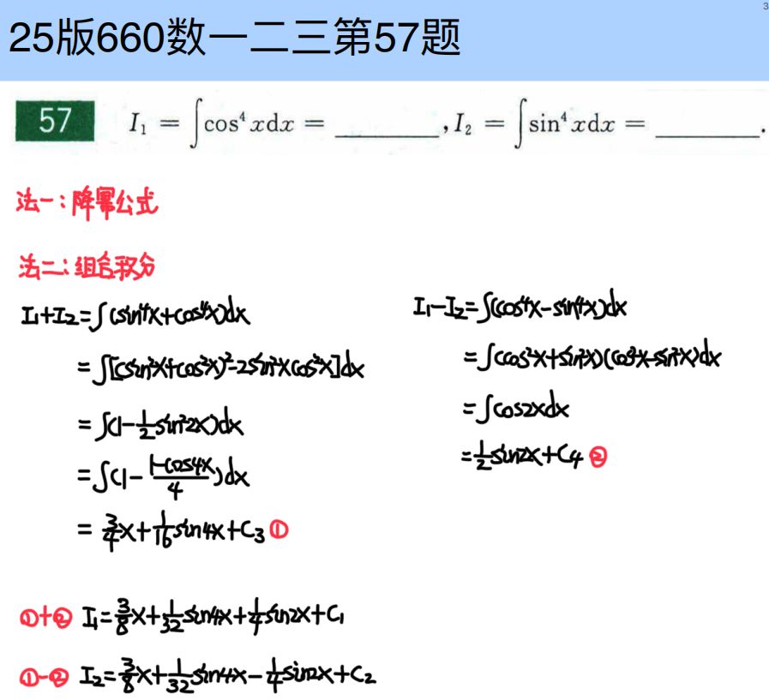769x700 pixels.
Task: Select the circled ① marker
Action: click(278, 528)
